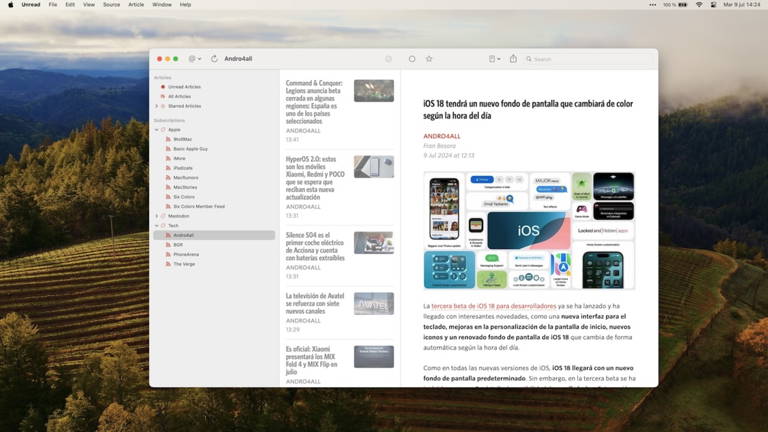Click the Silence S04 article thumbnail
This screenshot has width=768, height=432.
(x=374, y=242)
